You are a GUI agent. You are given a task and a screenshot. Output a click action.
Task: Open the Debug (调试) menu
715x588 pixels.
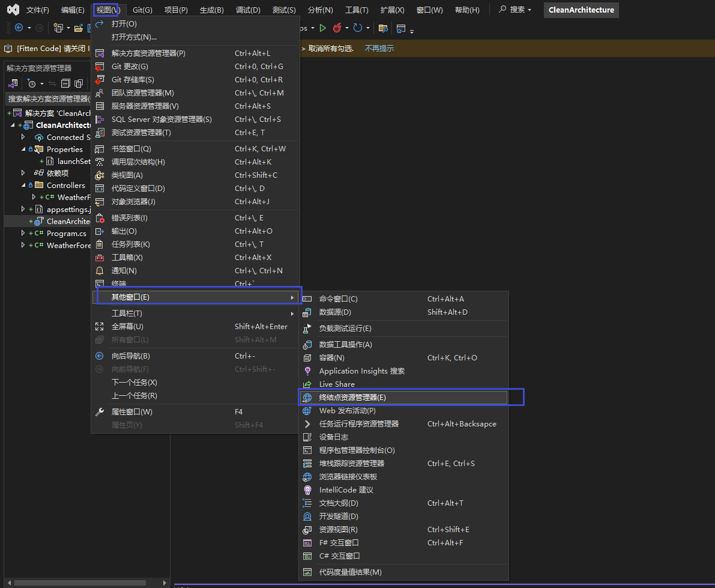[x=248, y=10]
